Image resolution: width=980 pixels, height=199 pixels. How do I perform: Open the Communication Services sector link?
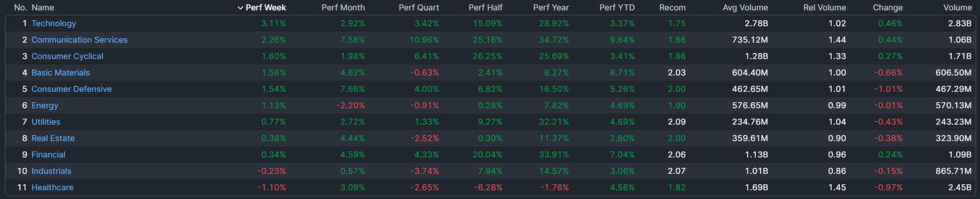click(x=79, y=40)
